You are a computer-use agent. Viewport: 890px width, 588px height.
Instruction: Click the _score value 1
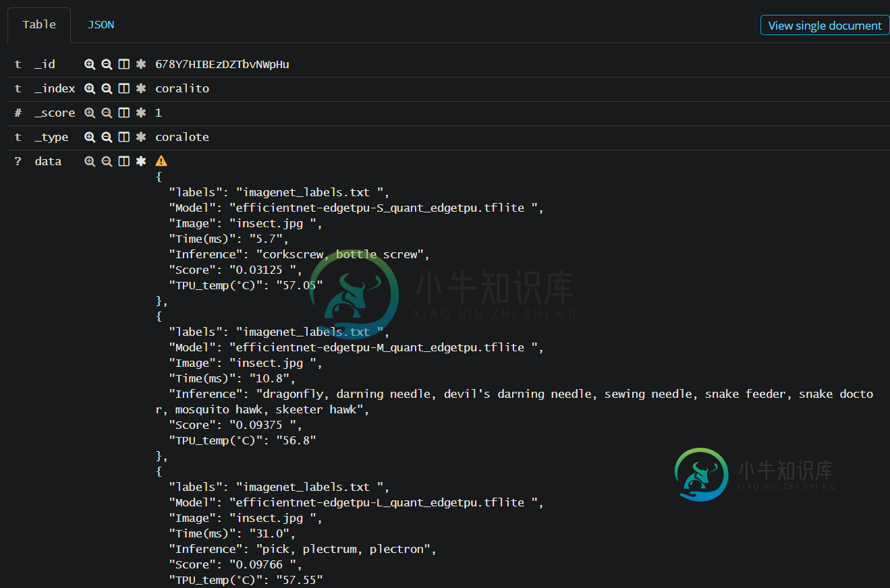click(159, 113)
